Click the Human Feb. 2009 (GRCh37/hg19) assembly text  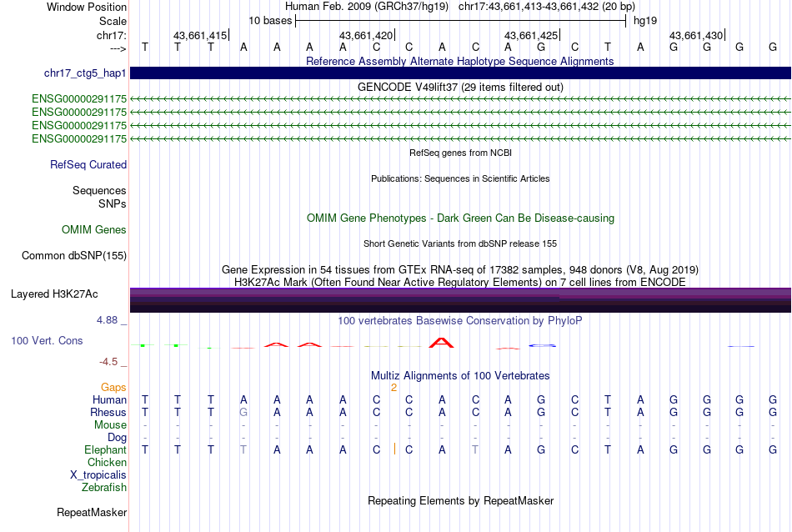click(367, 7)
